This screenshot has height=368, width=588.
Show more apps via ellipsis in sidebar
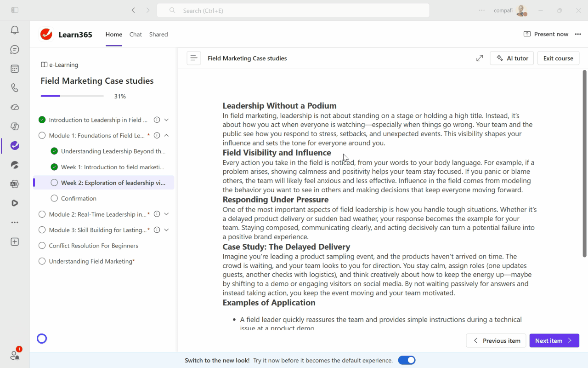click(15, 222)
